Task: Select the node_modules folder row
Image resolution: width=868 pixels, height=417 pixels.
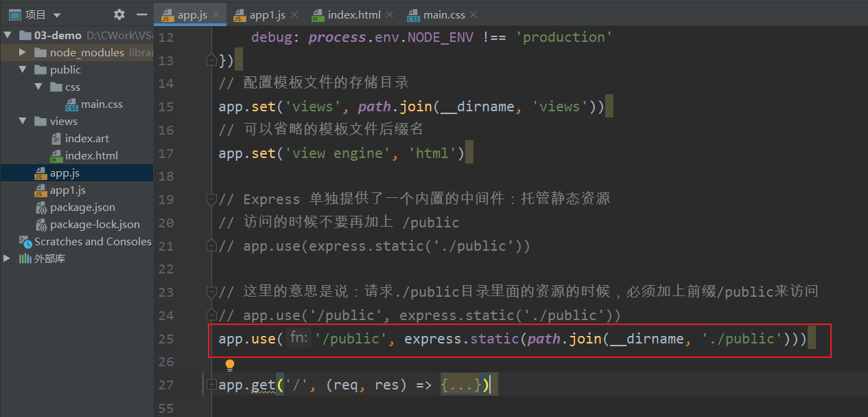Action: click(x=77, y=52)
